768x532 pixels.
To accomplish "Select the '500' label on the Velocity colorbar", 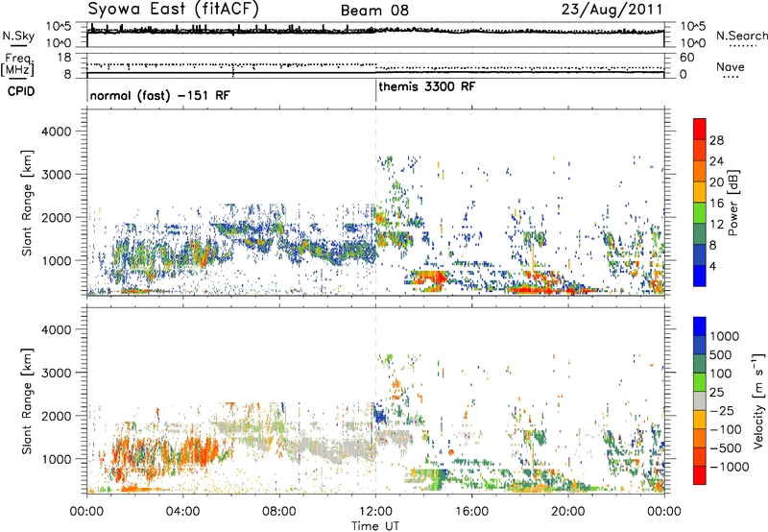I will tap(721, 354).
